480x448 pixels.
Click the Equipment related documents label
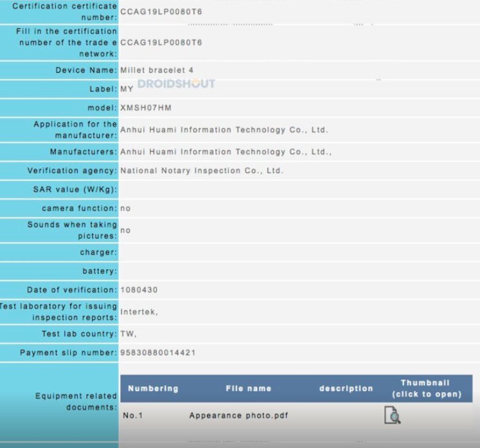click(76, 402)
